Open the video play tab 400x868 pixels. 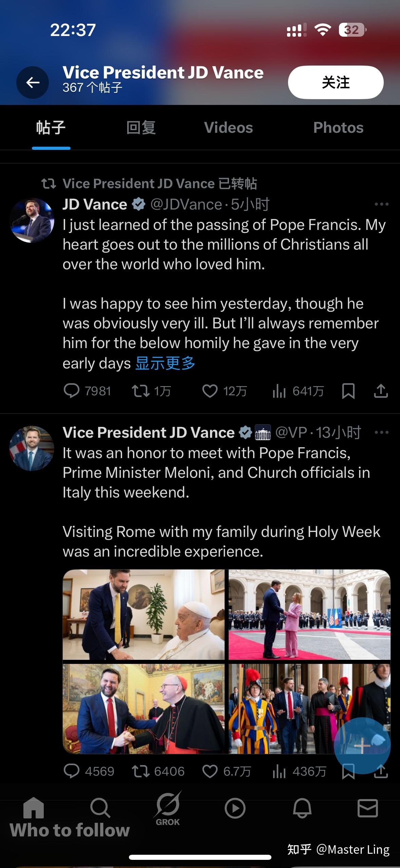(x=235, y=808)
